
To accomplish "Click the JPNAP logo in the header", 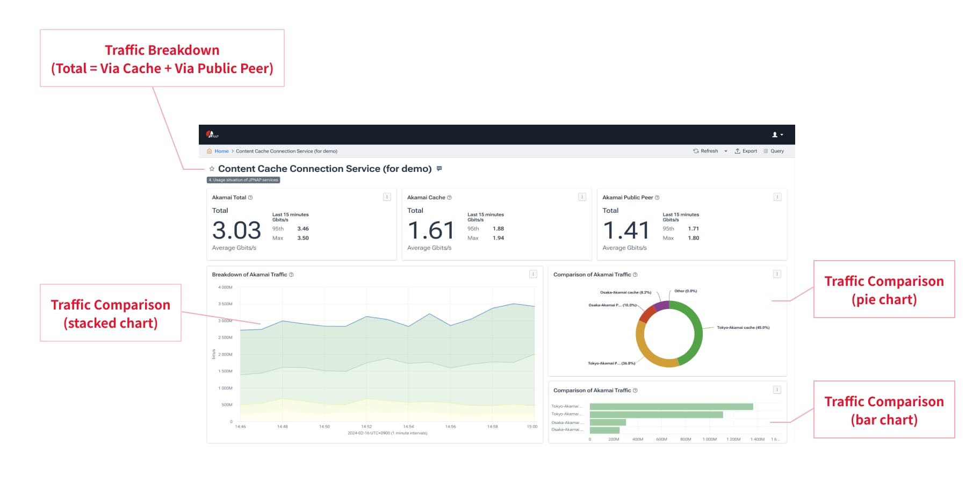I will coord(212,134).
